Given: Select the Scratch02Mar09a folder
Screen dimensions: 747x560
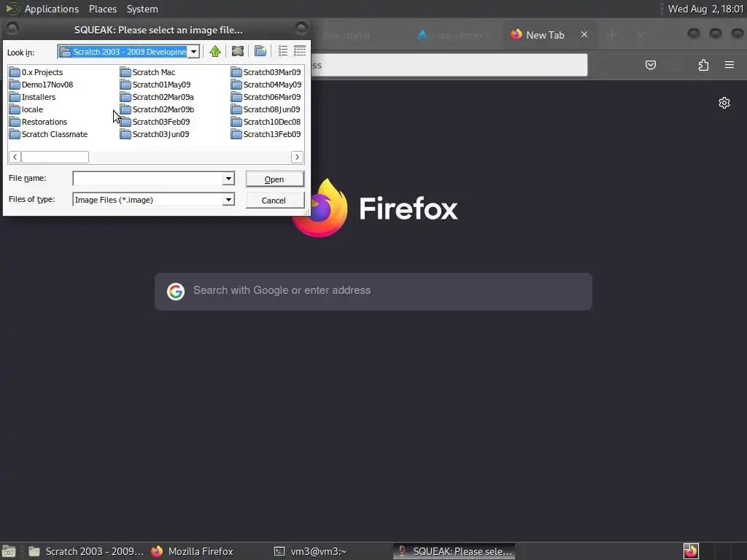Looking at the screenshot, I should click(x=158, y=97).
